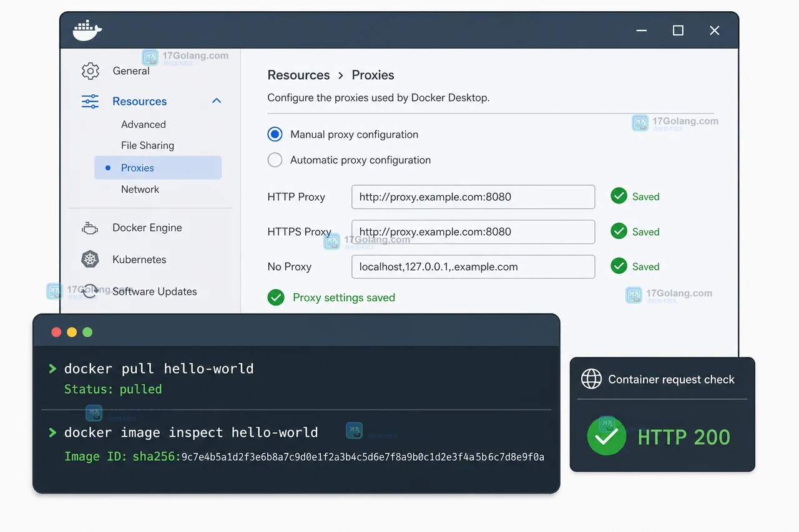Click the Resources sliders icon
The image size is (799, 532).
[x=91, y=101]
